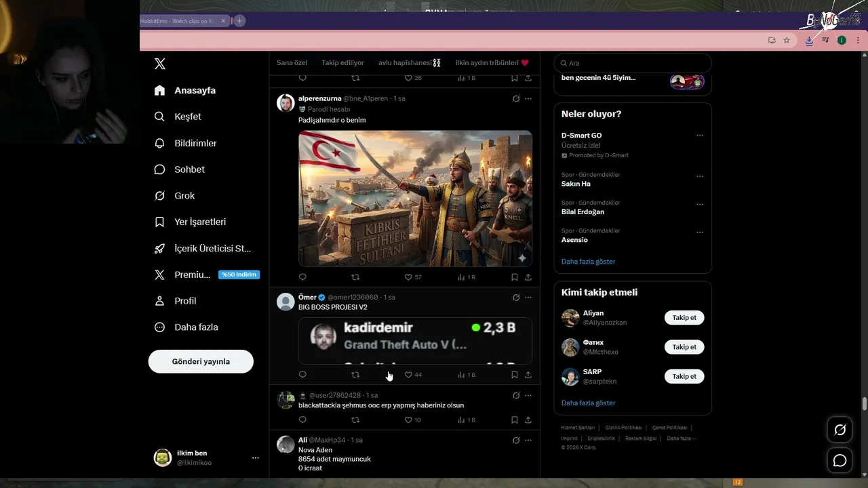
Task: Open more options on alperenzurna's post
Action: point(528,98)
